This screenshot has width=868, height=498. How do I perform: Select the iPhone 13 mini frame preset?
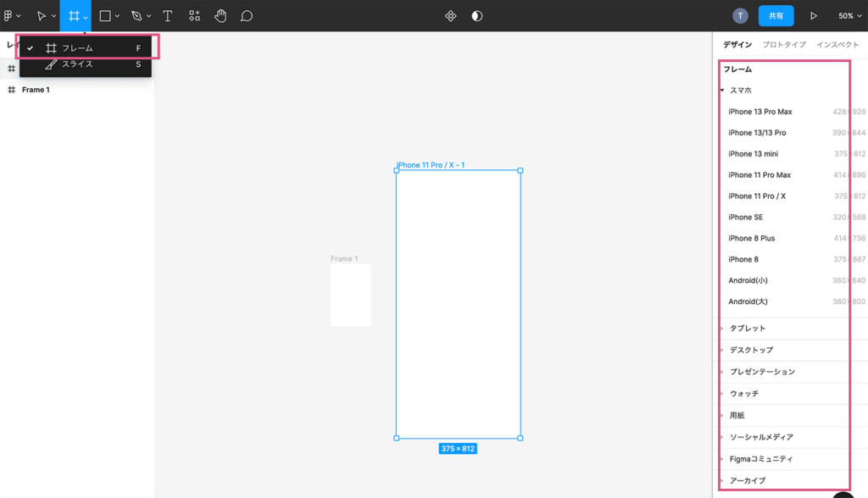tap(753, 154)
